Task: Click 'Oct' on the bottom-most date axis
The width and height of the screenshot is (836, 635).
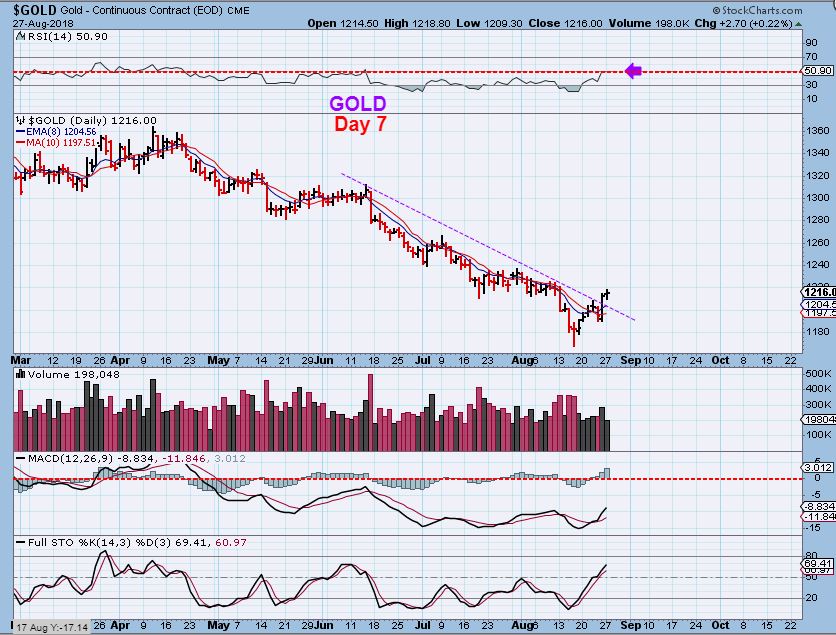Action: 720,625
